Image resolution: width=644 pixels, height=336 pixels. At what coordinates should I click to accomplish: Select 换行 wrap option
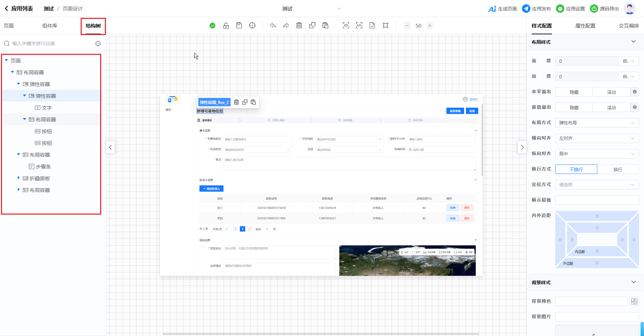pos(617,169)
